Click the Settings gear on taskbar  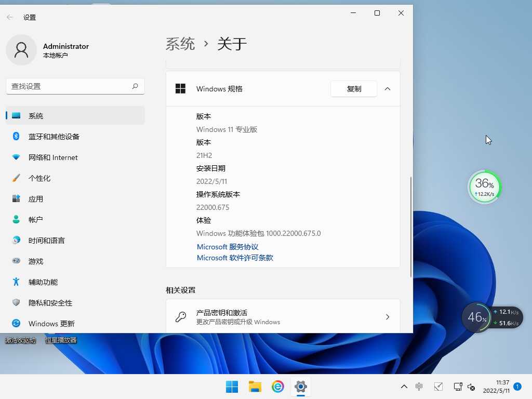click(301, 387)
